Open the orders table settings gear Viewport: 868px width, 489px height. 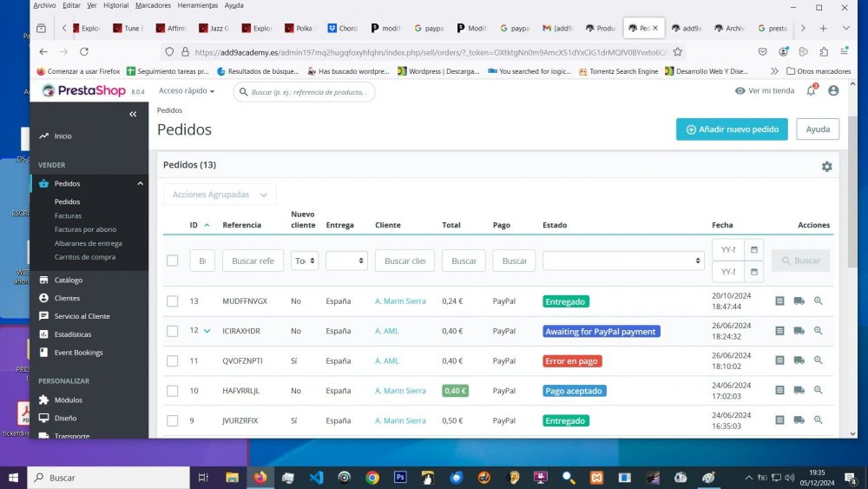click(826, 166)
